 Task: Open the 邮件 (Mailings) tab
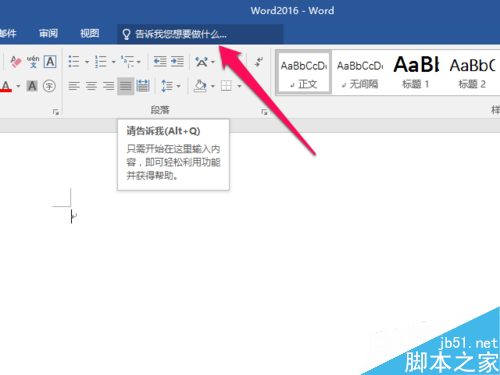click(x=8, y=33)
